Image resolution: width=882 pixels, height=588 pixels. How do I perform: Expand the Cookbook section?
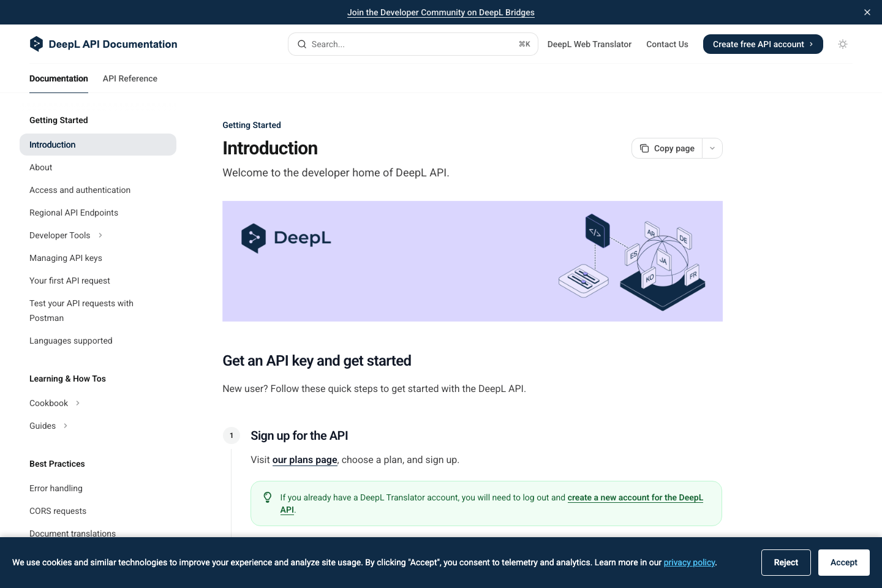point(77,403)
